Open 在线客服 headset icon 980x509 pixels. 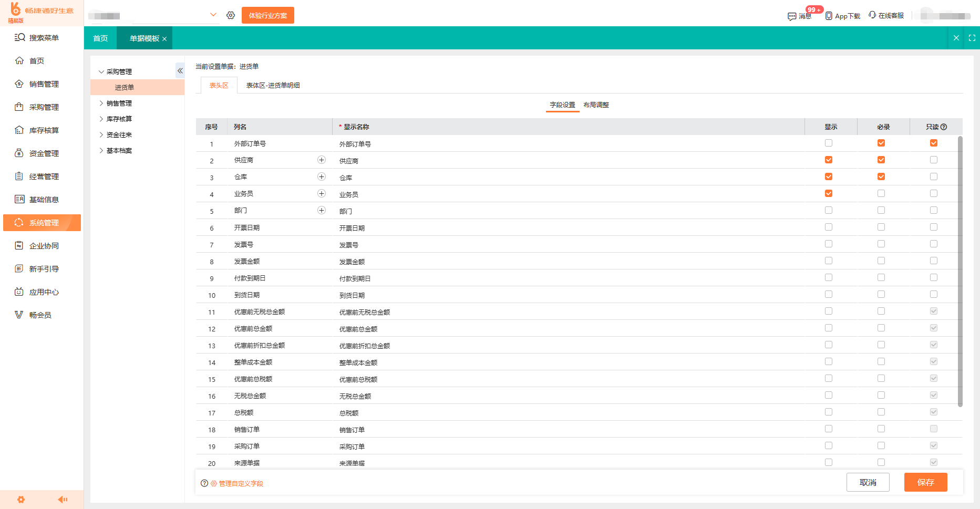coord(872,15)
